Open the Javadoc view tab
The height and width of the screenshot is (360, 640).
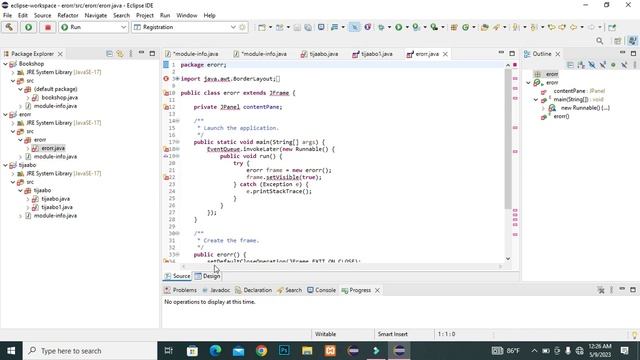point(216,290)
